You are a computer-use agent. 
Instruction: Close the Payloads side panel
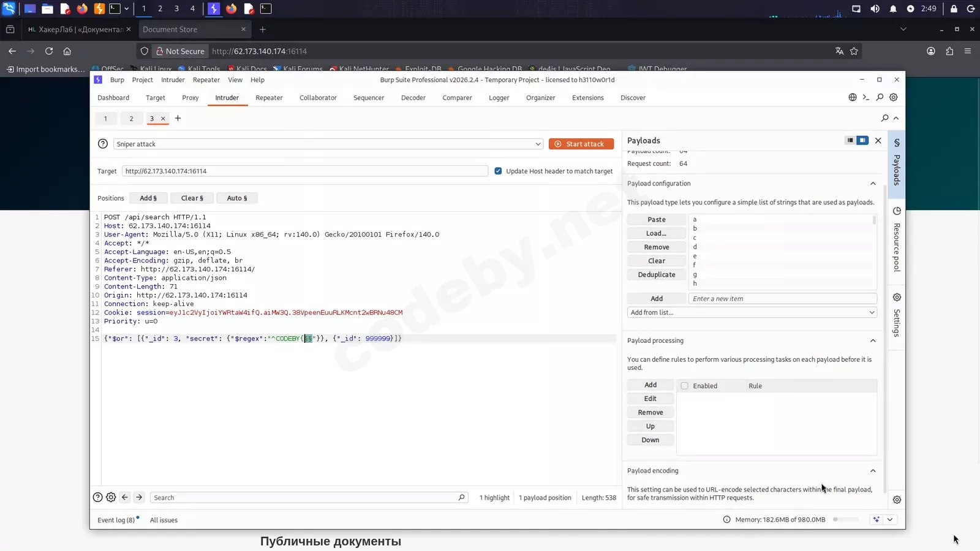878,141
